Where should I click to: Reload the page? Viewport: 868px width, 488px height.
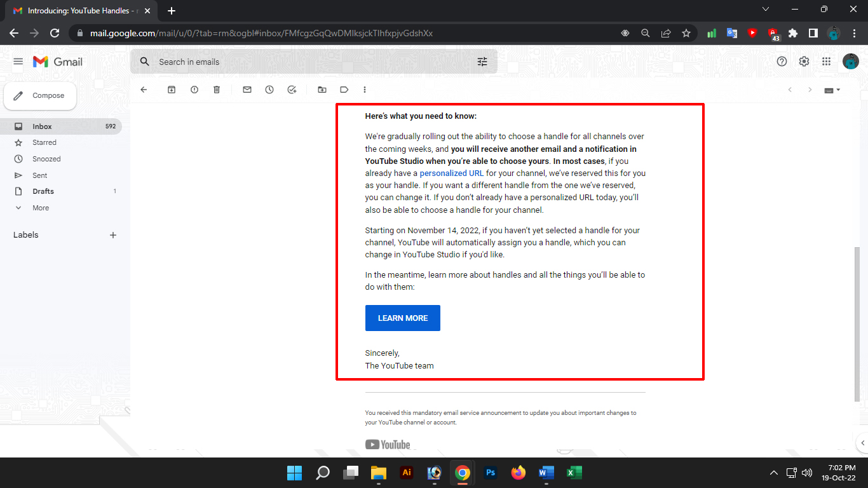coord(55,33)
